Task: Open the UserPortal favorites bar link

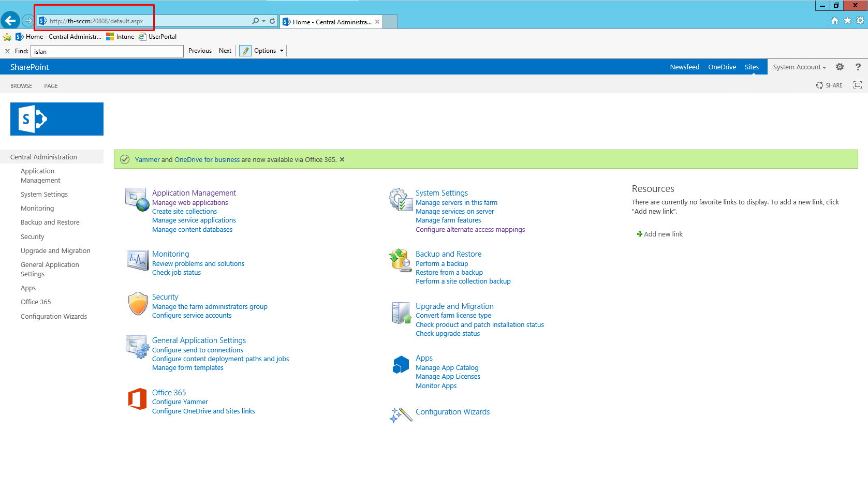Action: (x=158, y=37)
